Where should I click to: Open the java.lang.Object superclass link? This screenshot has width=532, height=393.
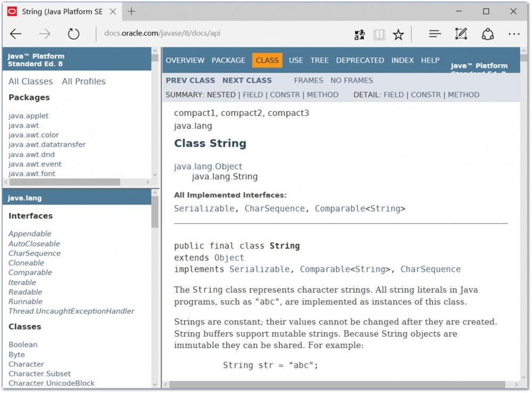(208, 166)
